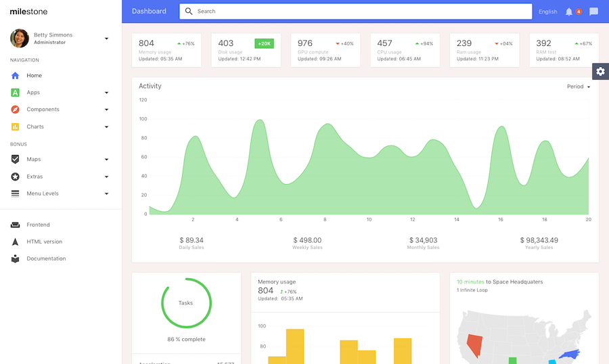Click the green Apps icon
The height and width of the screenshot is (364, 609).
(15, 93)
